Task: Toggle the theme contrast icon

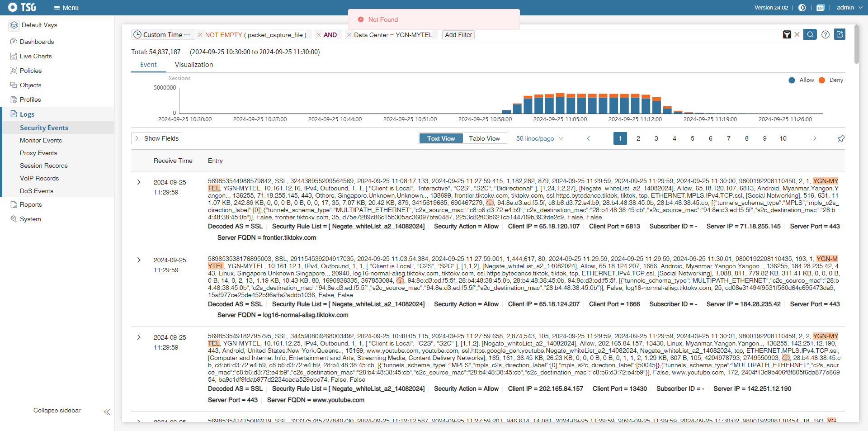Action: coord(802,8)
